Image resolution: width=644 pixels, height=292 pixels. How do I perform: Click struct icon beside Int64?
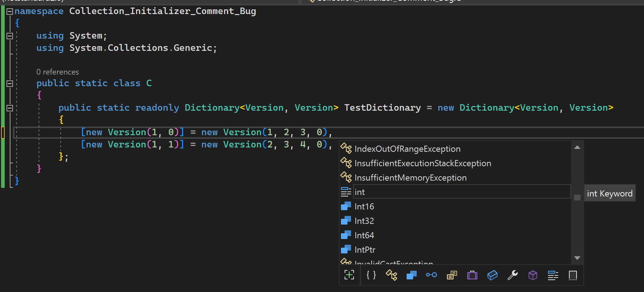[346, 235]
